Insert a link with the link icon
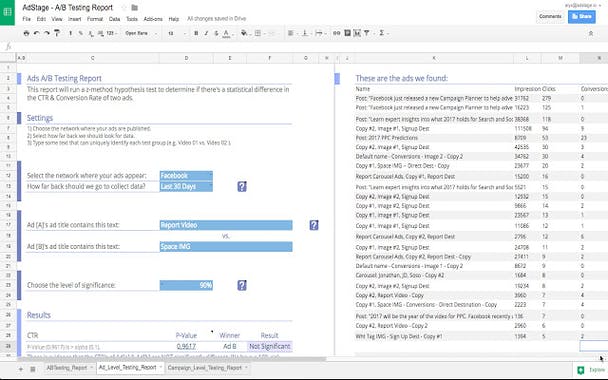This screenshot has height=380, width=608. pyautogui.click(x=337, y=33)
